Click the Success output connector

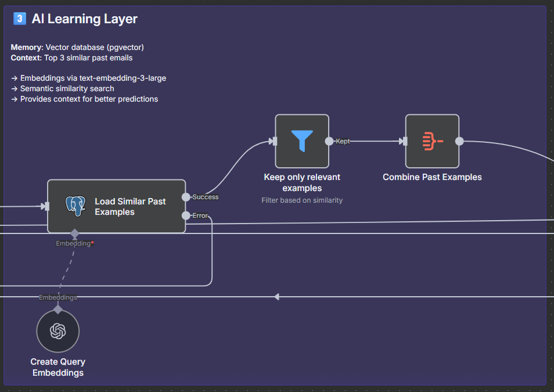pos(186,197)
